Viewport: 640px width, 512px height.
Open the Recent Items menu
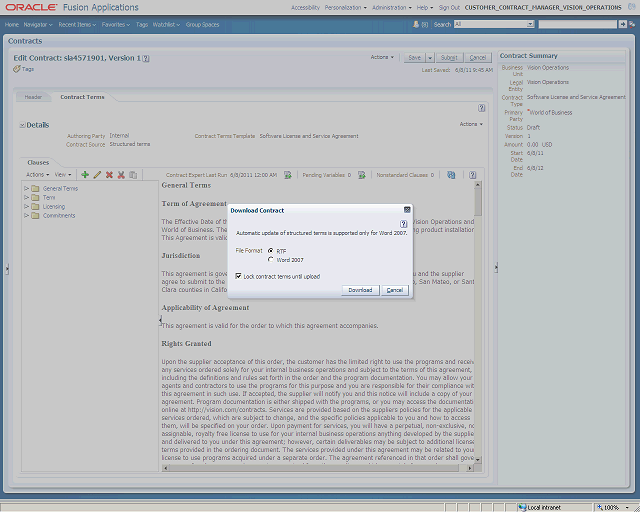(77, 24)
